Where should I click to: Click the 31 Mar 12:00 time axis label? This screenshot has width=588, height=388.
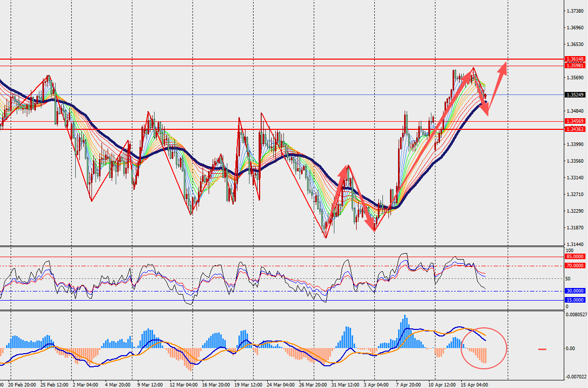(345, 384)
